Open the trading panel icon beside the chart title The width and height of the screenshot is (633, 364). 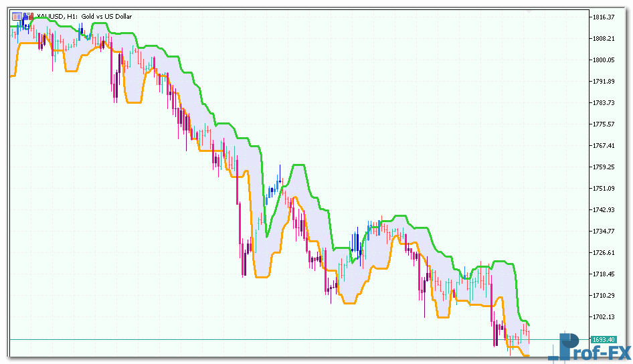[15, 15]
